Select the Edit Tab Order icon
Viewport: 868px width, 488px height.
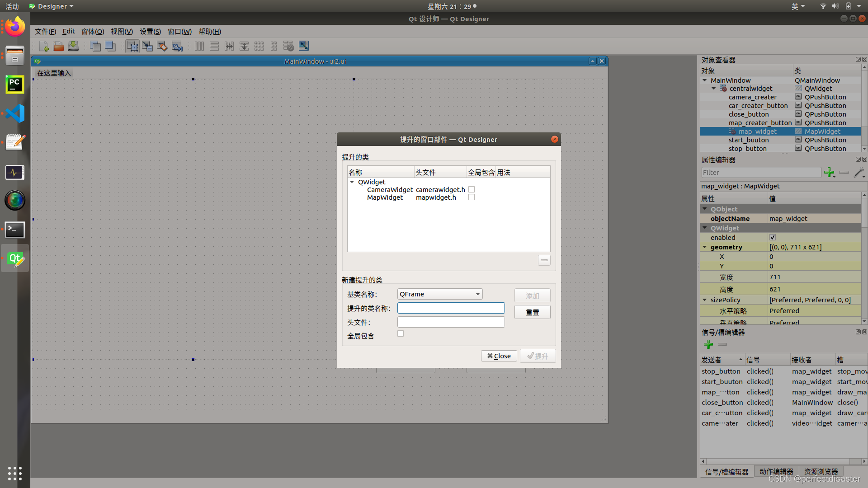[177, 46]
